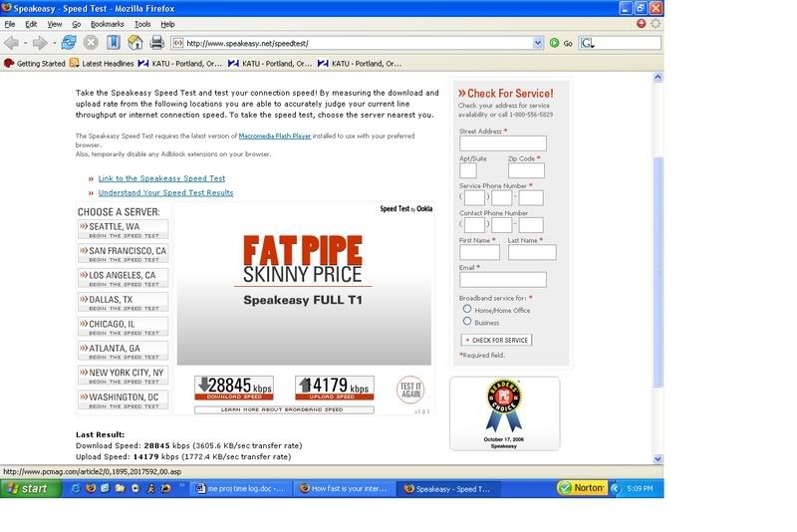Click the scrollbar up arrow
Screen dimensions: 797x532
click(658, 78)
